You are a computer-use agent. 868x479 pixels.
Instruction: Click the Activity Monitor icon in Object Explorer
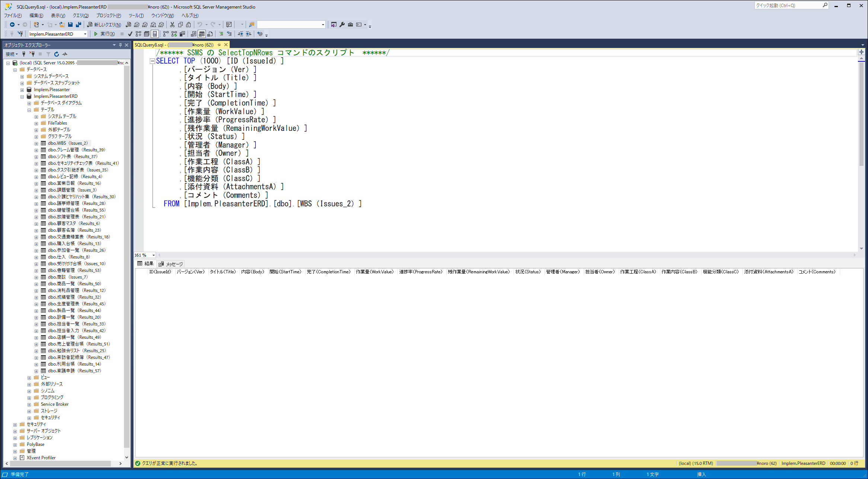coord(65,54)
